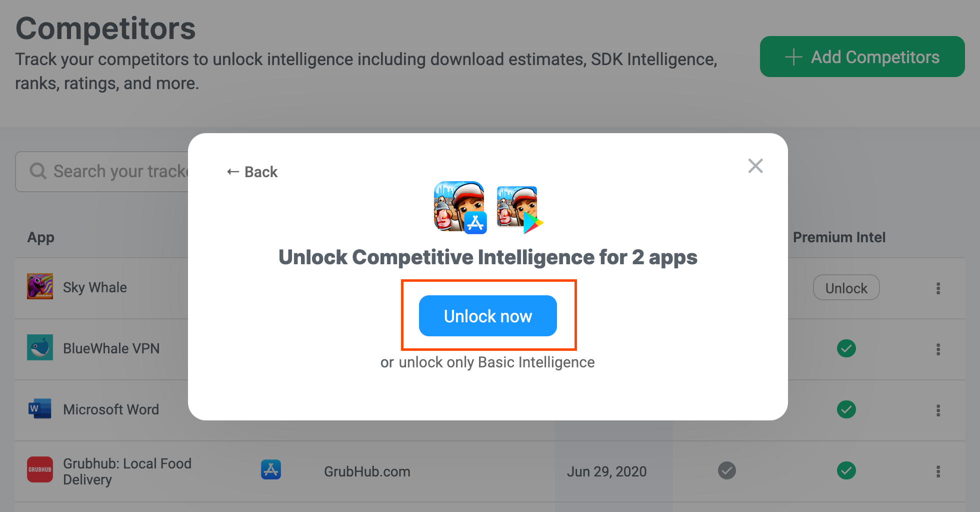
Task: Toggle gray checkmark in Grubhub row
Action: coord(727,470)
